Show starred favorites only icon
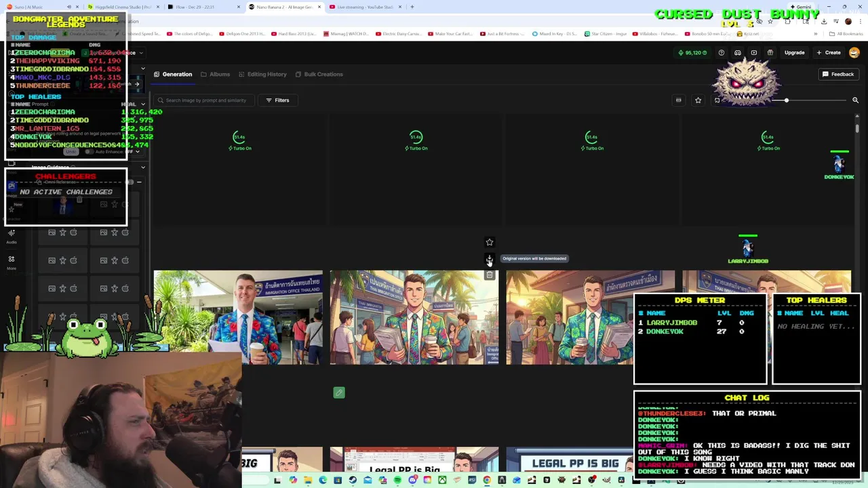Screen dimensions: 868x488 pos(698,100)
